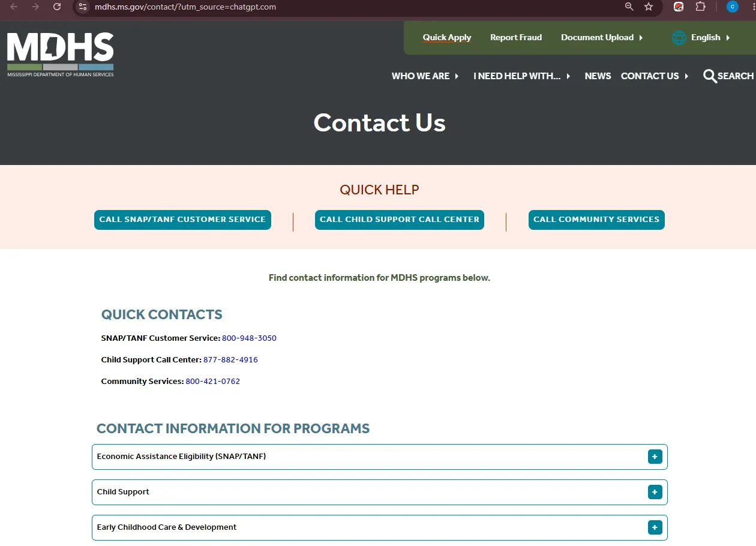Click the browser address bar URL
The width and height of the screenshot is (756, 546).
tap(185, 7)
